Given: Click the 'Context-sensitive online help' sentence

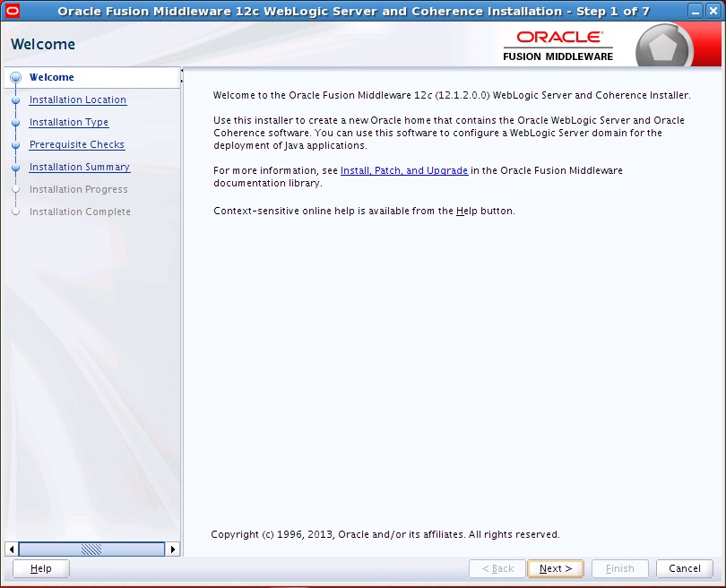Looking at the screenshot, I should [364, 212].
